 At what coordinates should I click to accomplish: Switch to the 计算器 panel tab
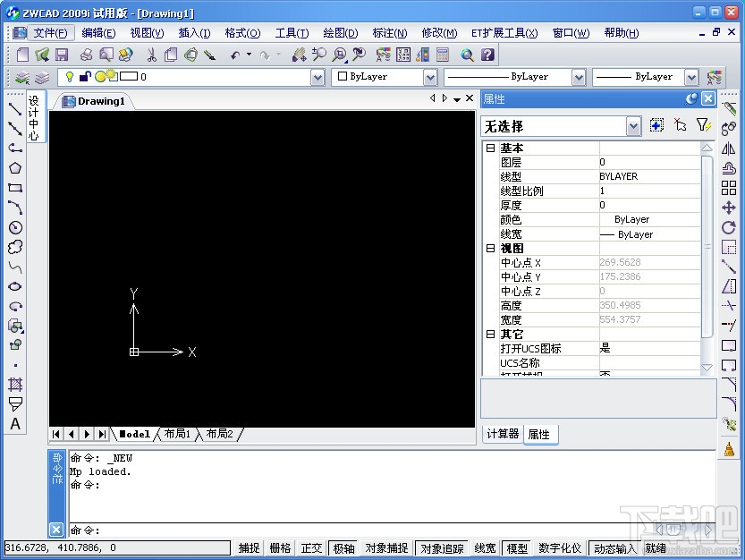(x=503, y=434)
